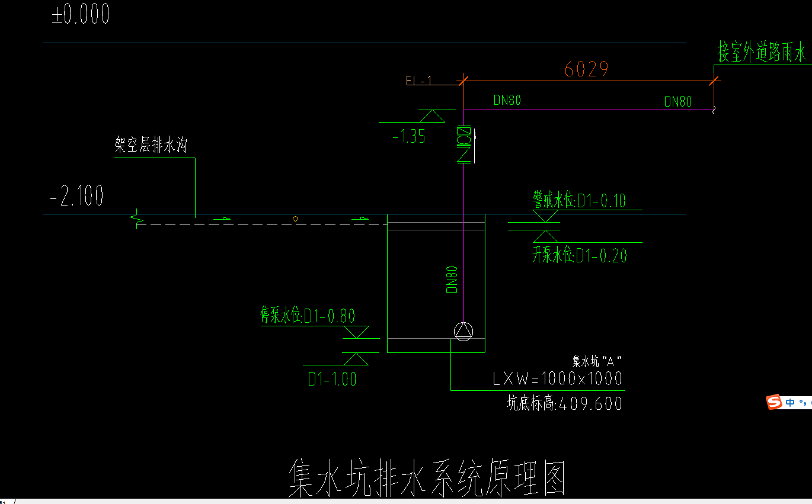The image size is (812, 504).
Task: Select the 6029 dimension value
Action: [587, 69]
